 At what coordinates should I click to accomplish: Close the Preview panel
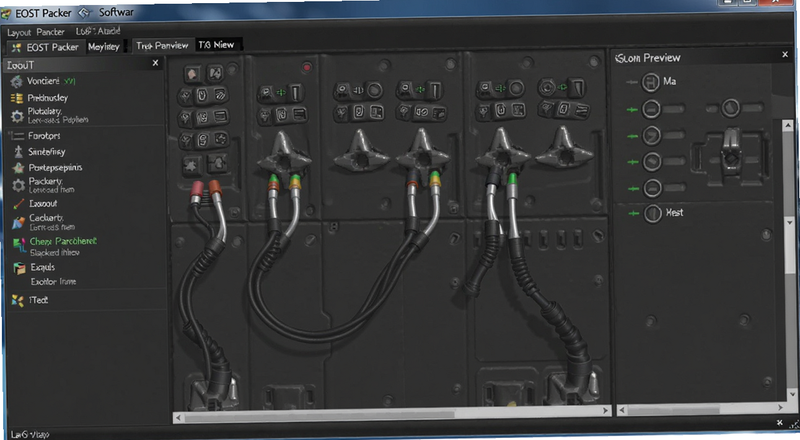(785, 54)
